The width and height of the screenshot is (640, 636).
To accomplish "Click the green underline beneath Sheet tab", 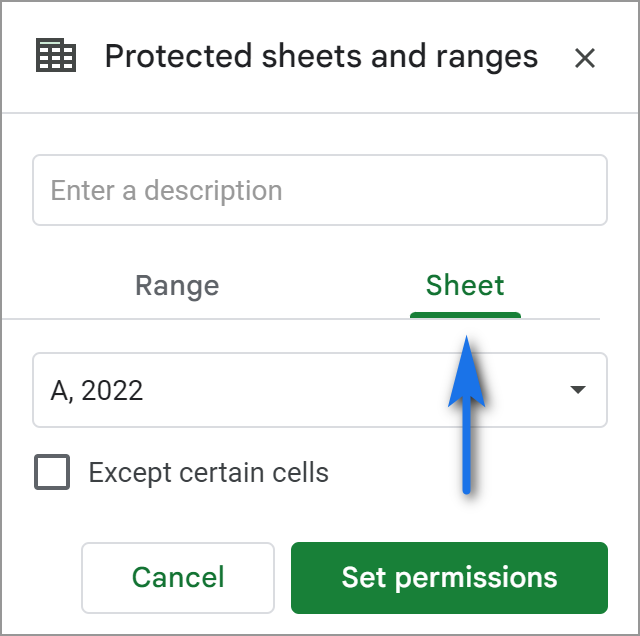I will (x=465, y=315).
